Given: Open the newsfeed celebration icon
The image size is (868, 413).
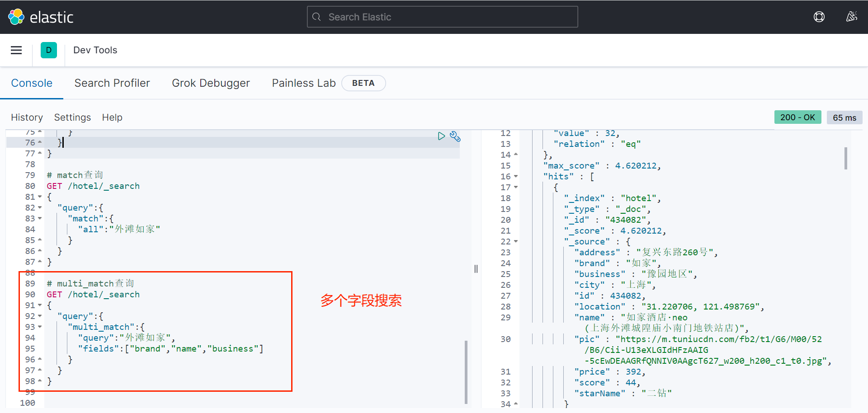Looking at the screenshot, I should (x=852, y=17).
